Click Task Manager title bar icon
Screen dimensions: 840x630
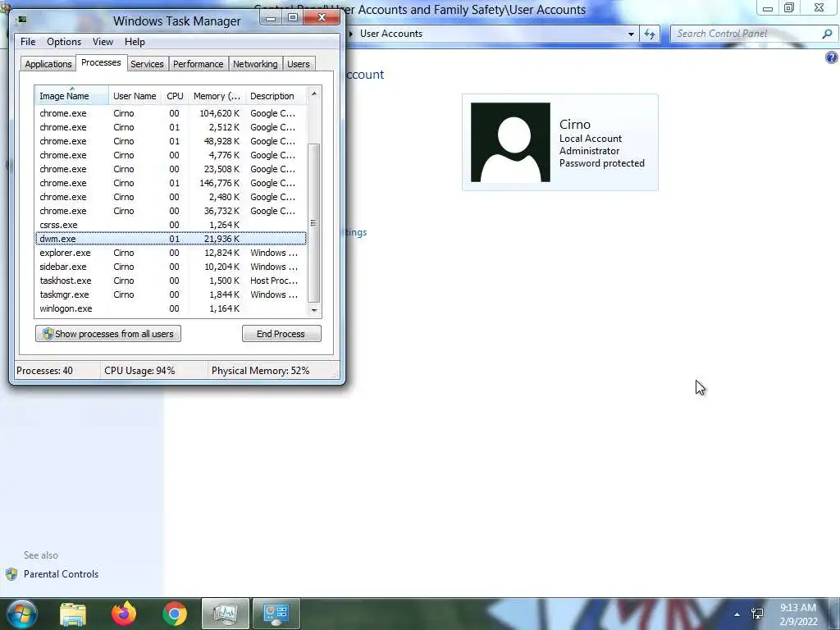pyautogui.click(x=22, y=20)
